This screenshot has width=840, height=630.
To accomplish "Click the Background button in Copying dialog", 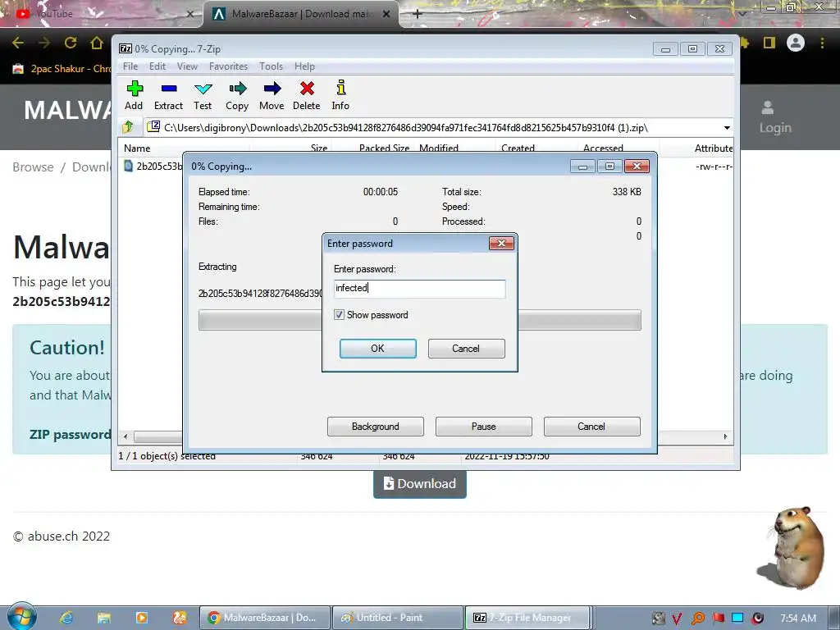I will point(376,427).
